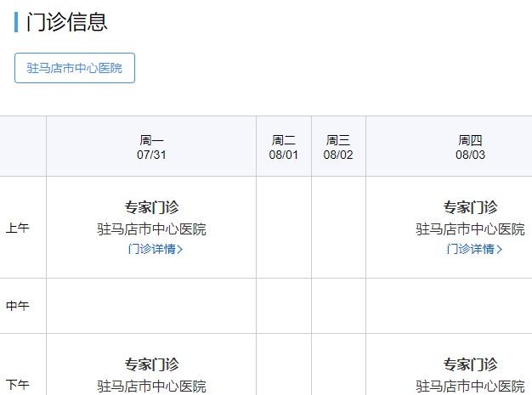Image resolution: width=532 pixels, height=395 pixels.
Task: Click 专家门诊 title in Thursday afternoon cell
Action: click(x=470, y=364)
